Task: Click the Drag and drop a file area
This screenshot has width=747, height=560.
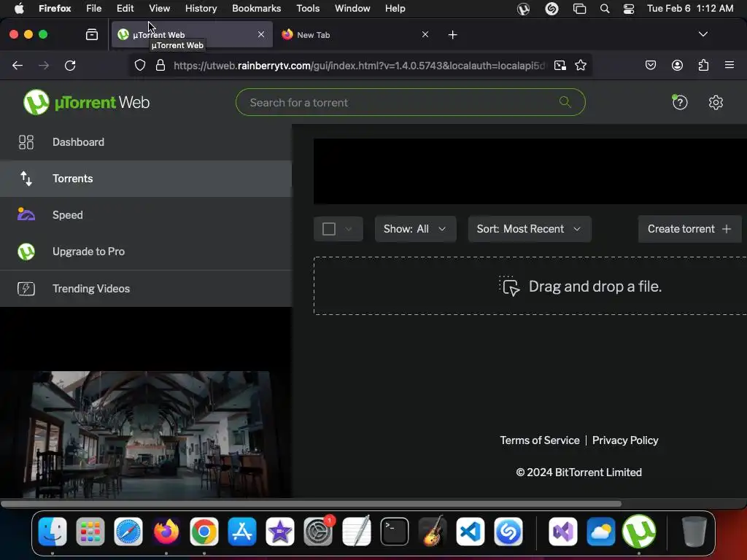Action: click(x=530, y=286)
